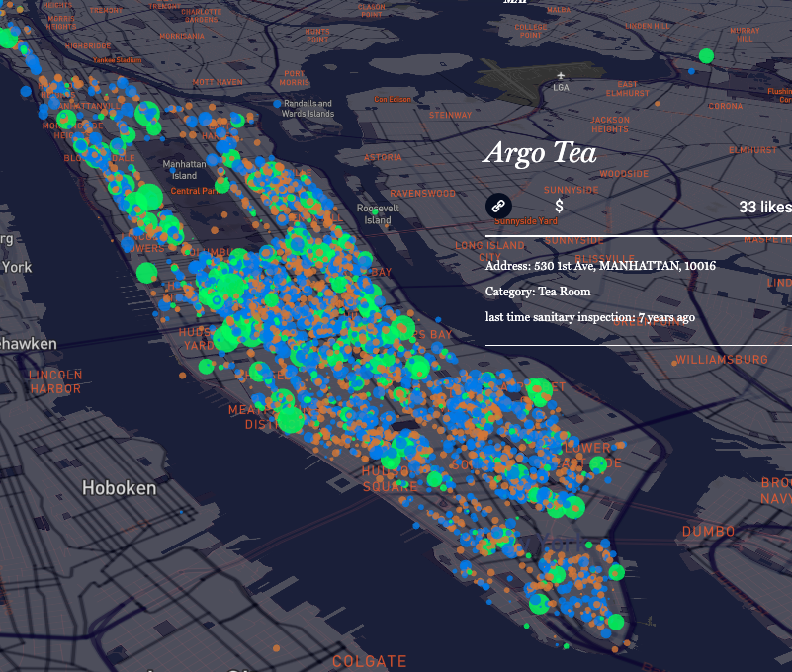
Task: Select the Williamsburg neighborhood label
Action: tap(722, 359)
